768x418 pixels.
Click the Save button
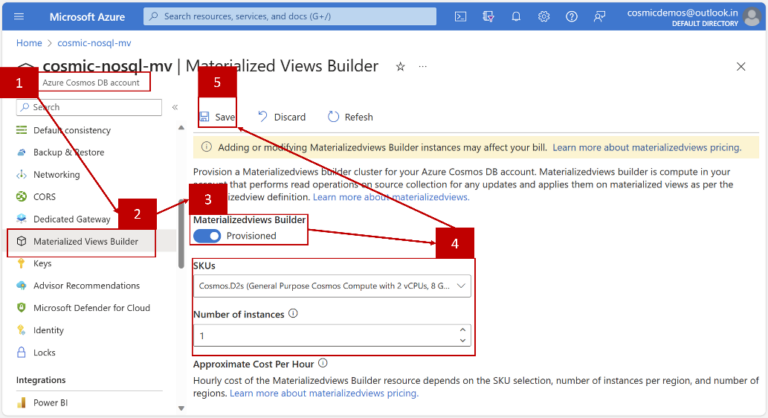217,117
